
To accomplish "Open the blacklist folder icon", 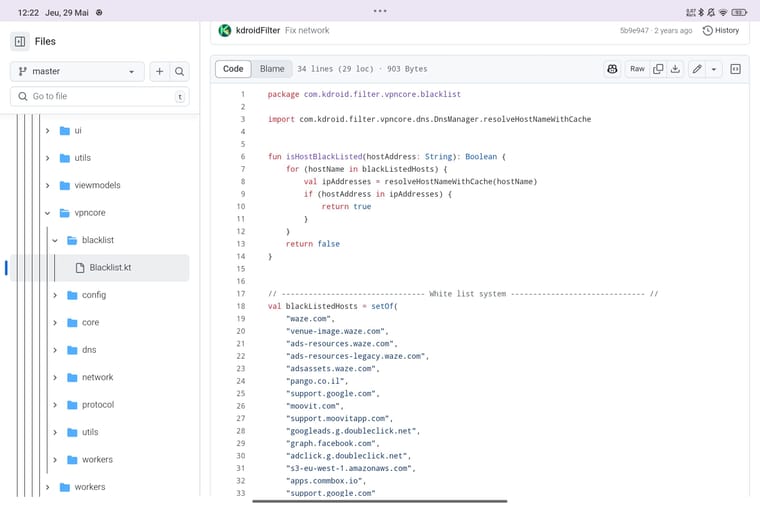I will coord(72,240).
